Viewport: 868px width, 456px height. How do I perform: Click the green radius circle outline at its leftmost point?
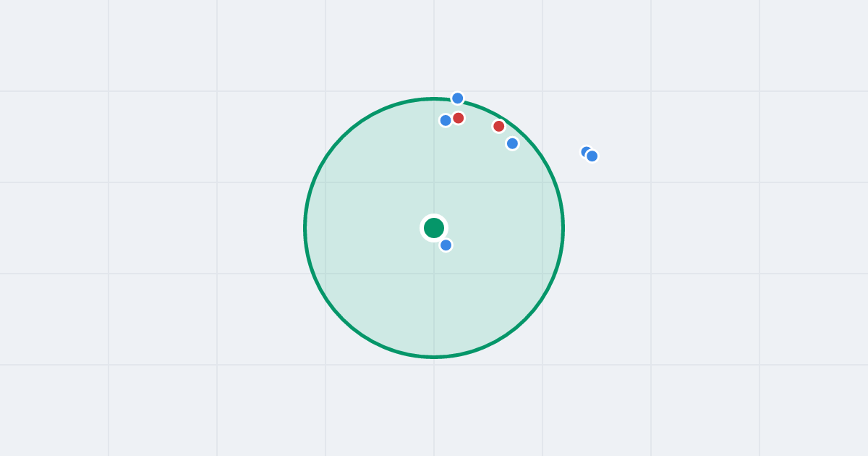305,228
